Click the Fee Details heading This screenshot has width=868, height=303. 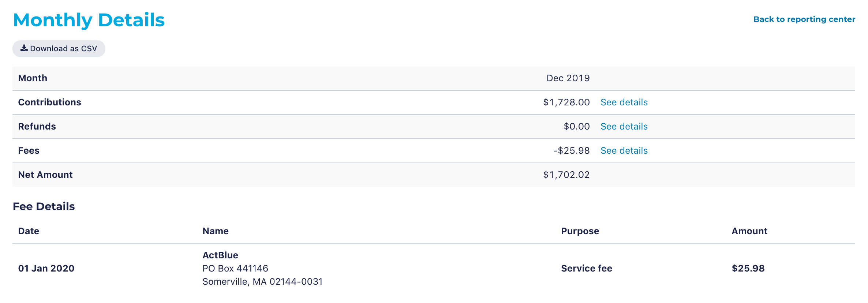click(x=44, y=206)
